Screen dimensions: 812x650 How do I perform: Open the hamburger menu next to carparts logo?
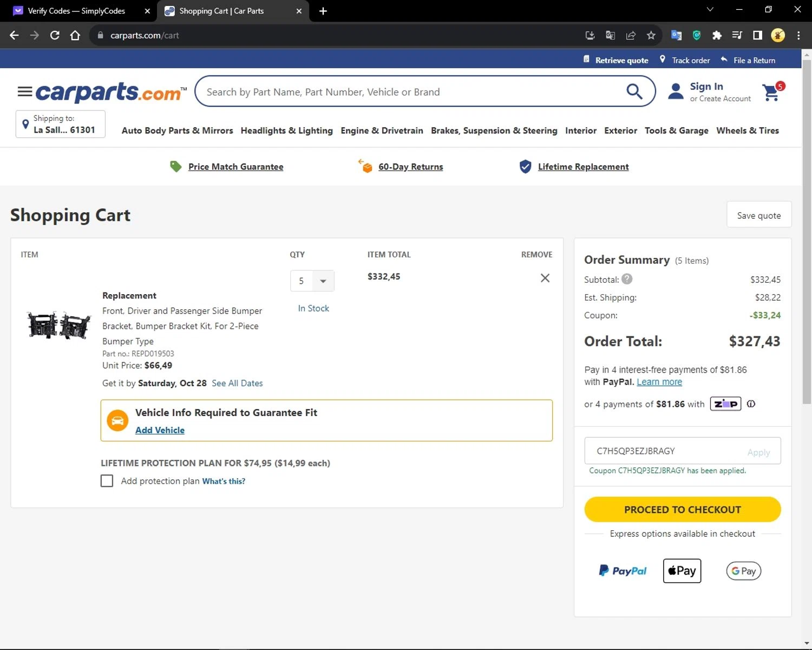(25, 92)
